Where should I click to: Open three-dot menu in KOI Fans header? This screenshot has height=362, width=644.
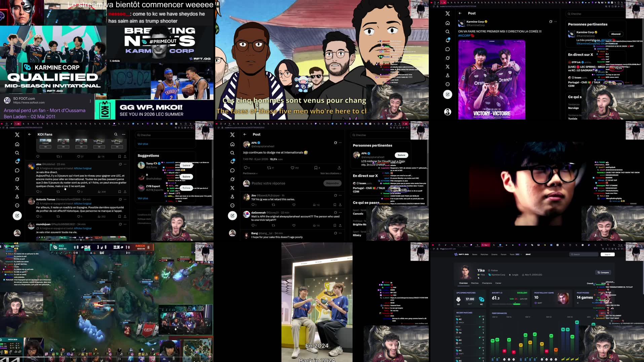pyautogui.click(x=124, y=134)
